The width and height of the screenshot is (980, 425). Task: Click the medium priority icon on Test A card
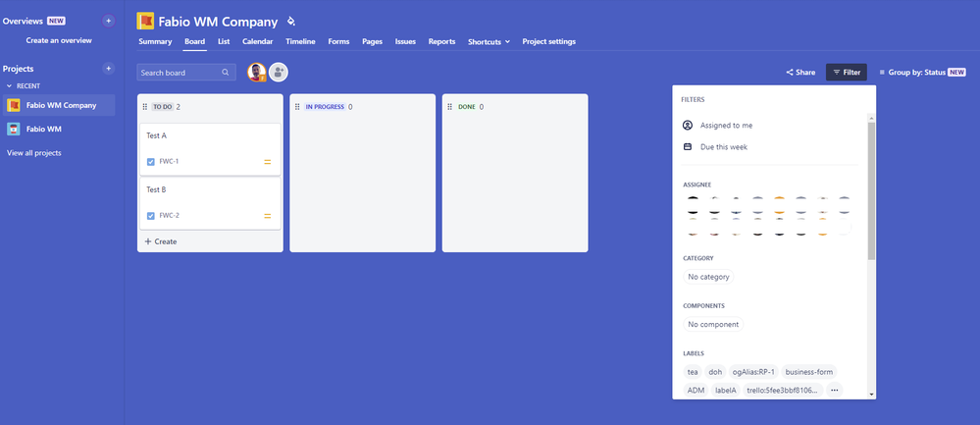pyautogui.click(x=268, y=162)
